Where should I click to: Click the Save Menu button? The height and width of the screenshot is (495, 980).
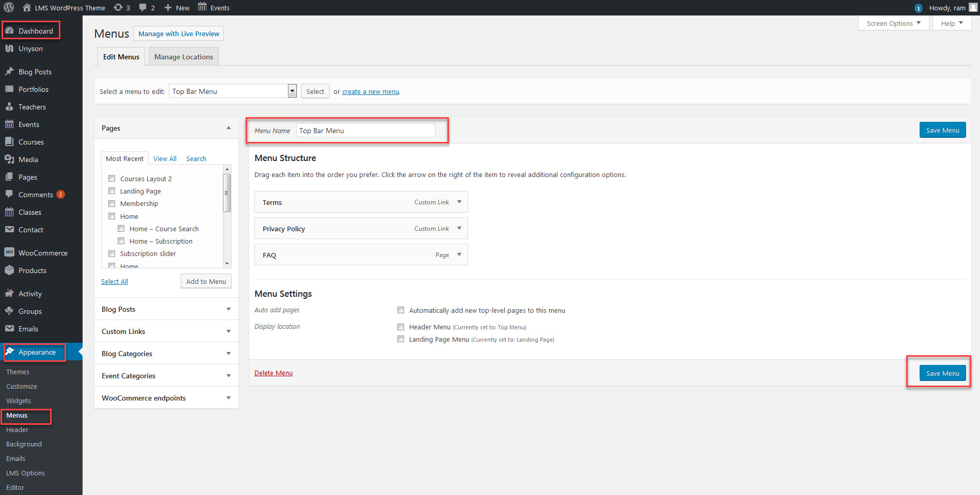[x=942, y=130]
